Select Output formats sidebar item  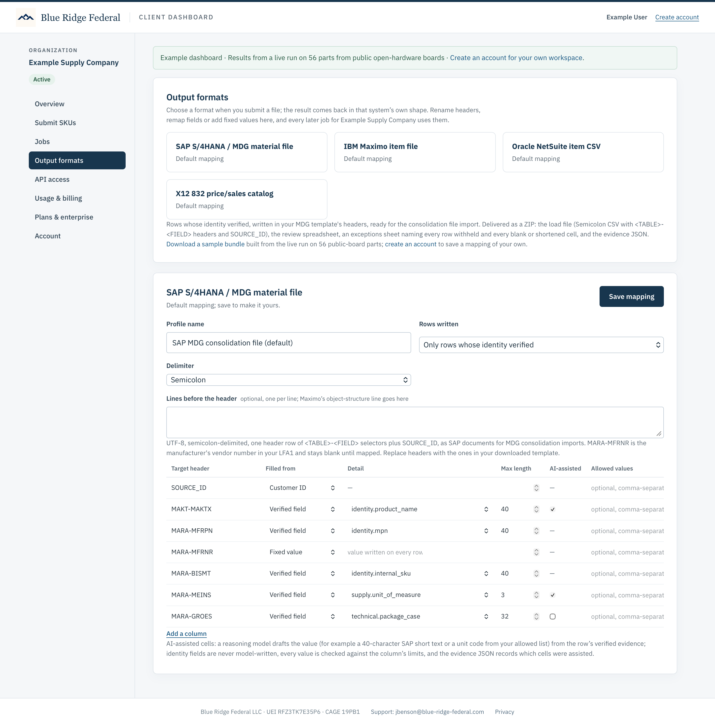tap(77, 160)
